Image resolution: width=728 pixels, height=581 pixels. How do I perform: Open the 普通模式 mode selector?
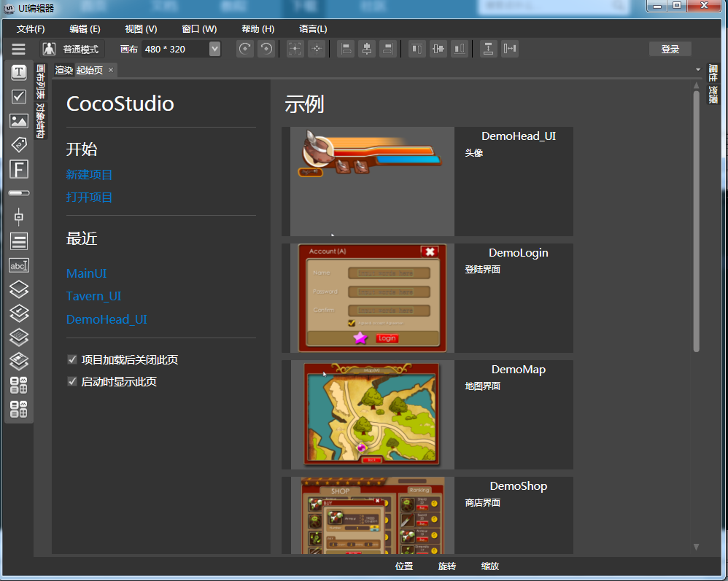pyautogui.click(x=72, y=49)
